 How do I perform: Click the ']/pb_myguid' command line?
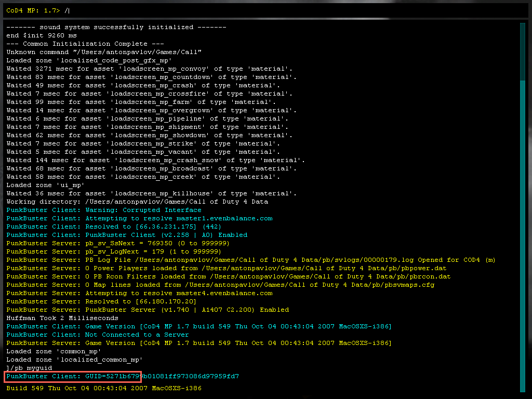pyautogui.click(x=29, y=368)
